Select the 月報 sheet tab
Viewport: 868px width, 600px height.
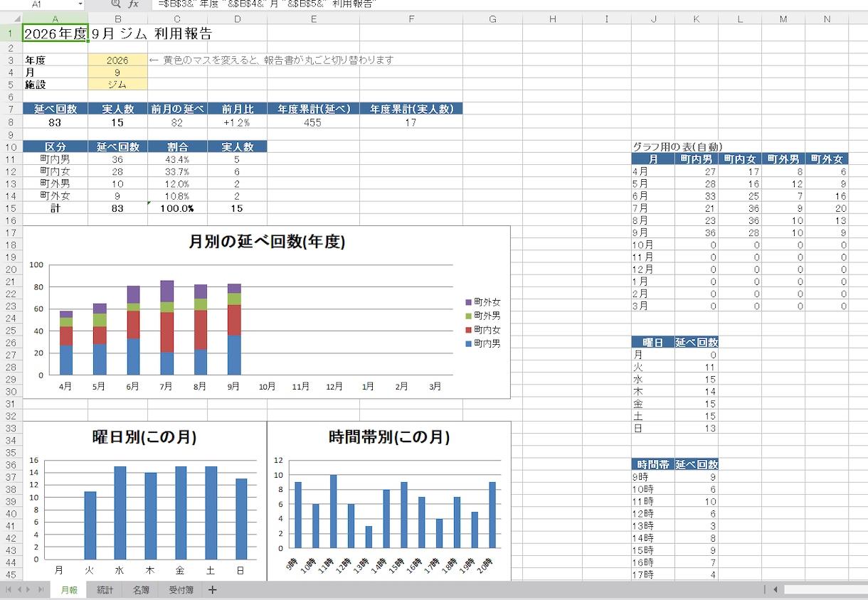click(x=69, y=590)
